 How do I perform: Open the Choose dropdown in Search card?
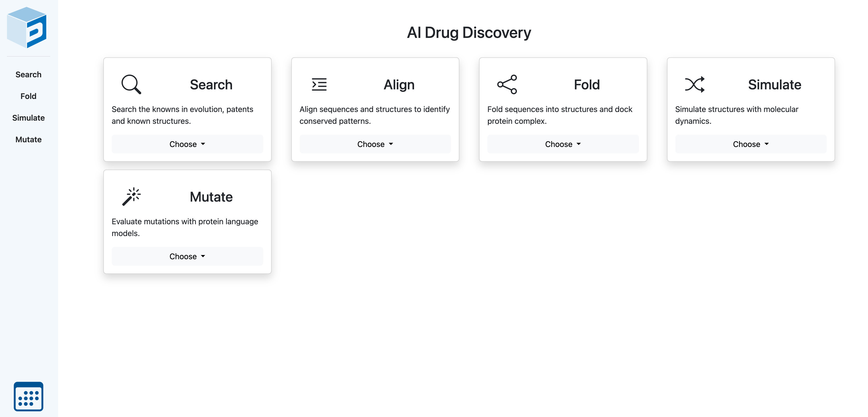[187, 144]
